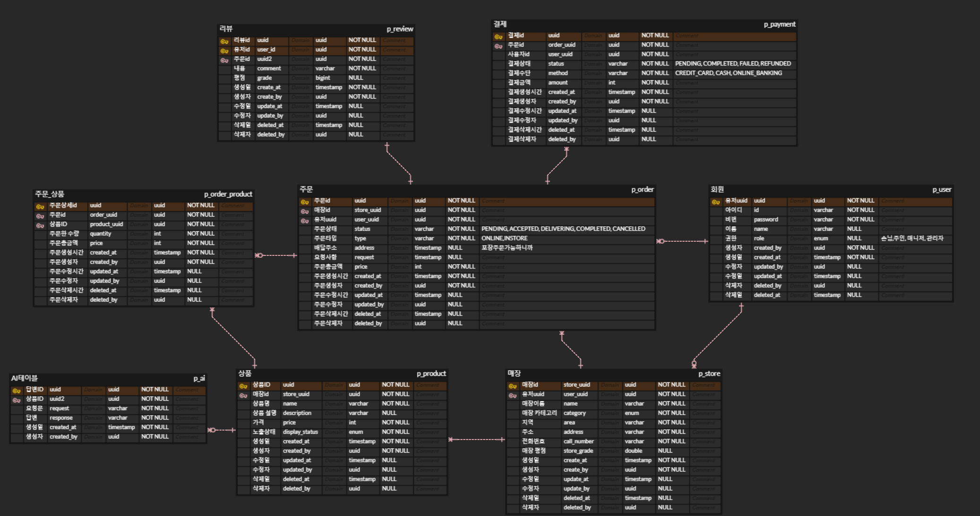Click primary key icon beside 결제id in p_payment

[x=498, y=36]
